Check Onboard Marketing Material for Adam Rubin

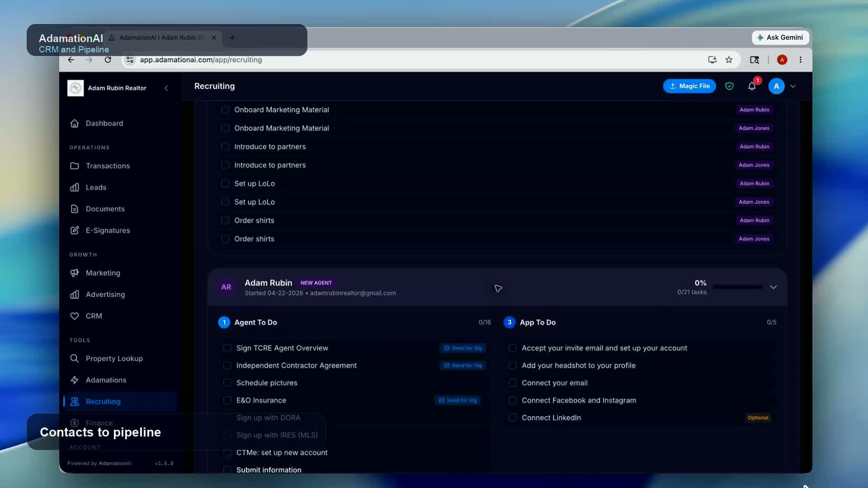coord(225,110)
